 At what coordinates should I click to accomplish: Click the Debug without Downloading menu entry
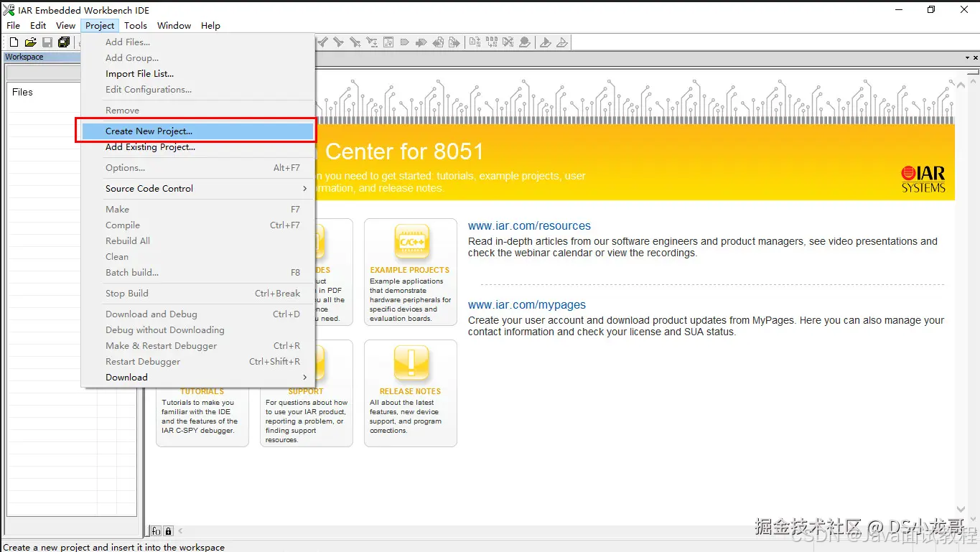(x=197, y=330)
